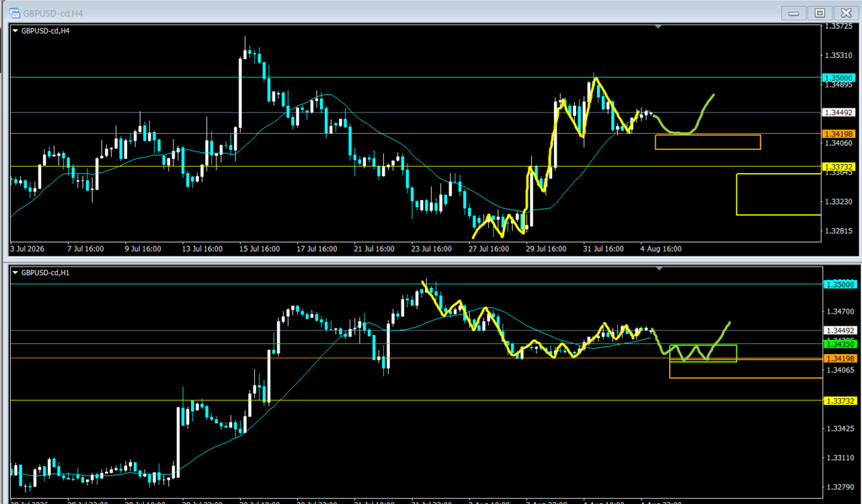This screenshot has height=504, width=862.
Task: Click the '9 Jul 16:00' time axis label
Action: click(143, 249)
